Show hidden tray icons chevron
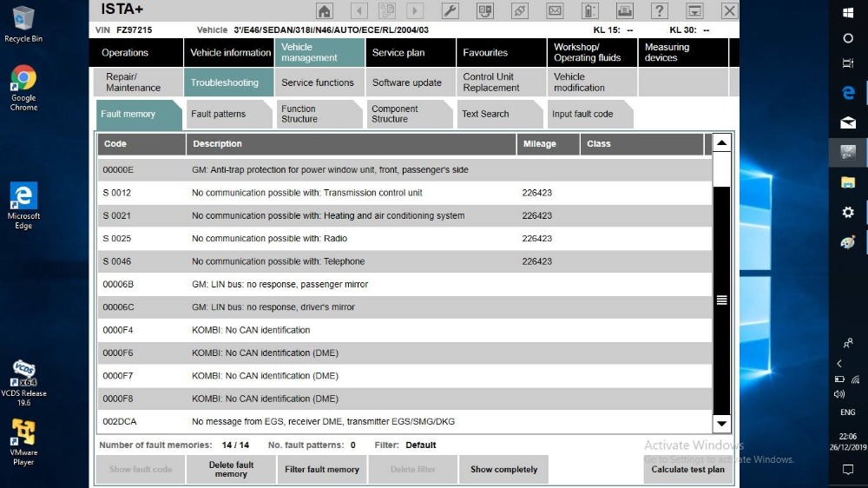 (x=839, y=363)
